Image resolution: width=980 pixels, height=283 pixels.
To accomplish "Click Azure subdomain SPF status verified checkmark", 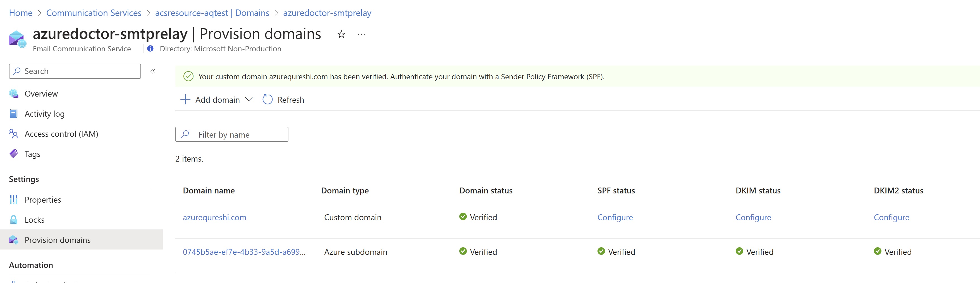I will (601, 251).
